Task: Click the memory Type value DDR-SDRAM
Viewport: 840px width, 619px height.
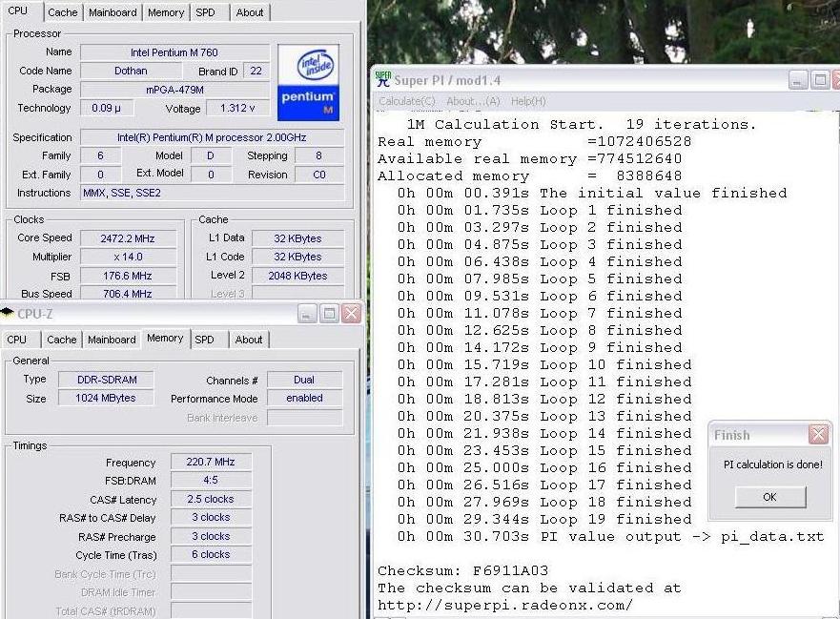Action: click(x=107, y=380)
